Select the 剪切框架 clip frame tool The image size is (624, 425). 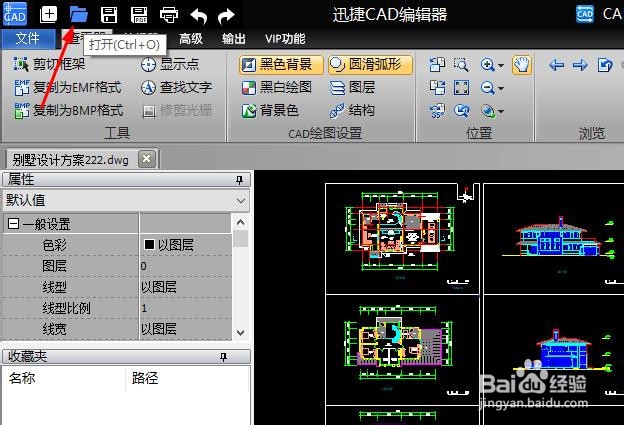pyautogui.click(x=50, y=64)
